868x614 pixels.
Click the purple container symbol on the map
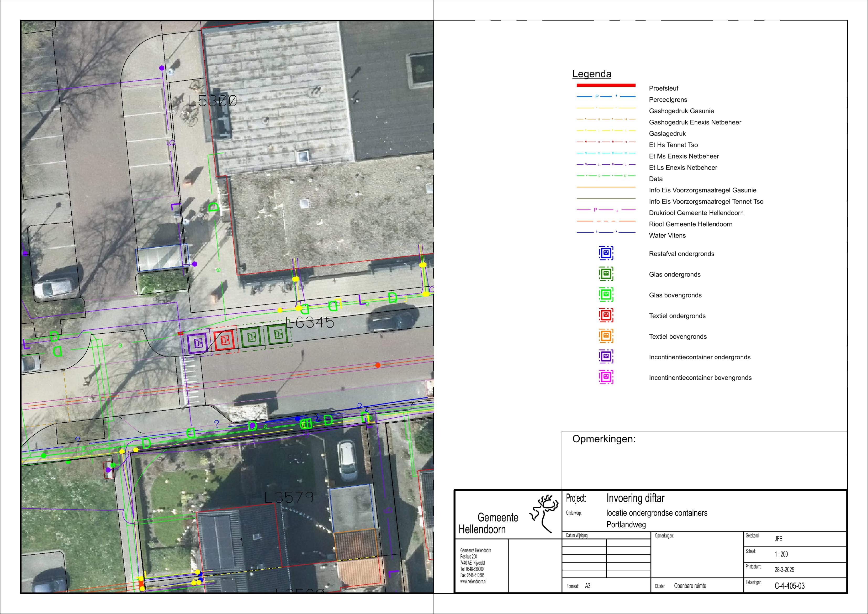197,343
